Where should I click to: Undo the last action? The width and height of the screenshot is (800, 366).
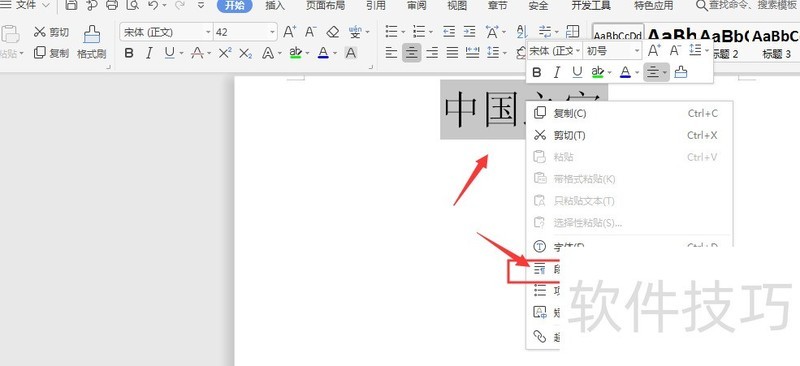(x=153, y=6)
